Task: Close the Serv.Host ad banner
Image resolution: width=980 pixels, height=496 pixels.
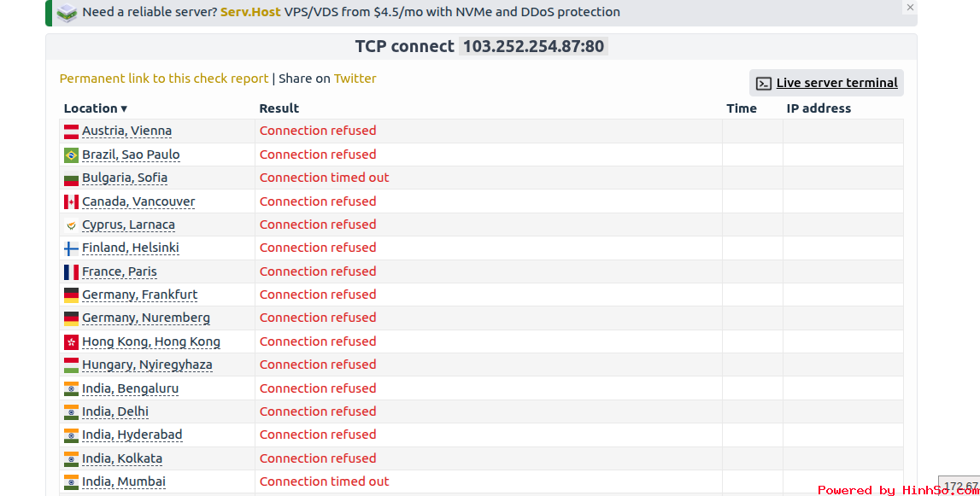Action: pos(910,8)
